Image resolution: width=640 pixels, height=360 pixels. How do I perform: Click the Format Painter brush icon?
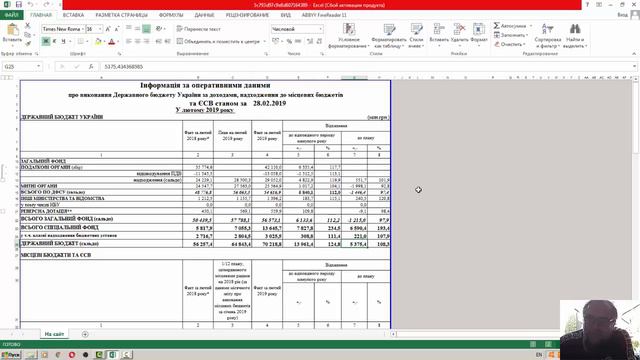(28, 43)
